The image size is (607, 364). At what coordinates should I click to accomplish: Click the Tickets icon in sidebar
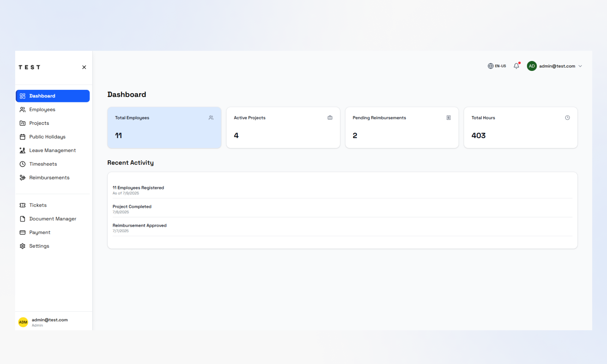(x=22, y=205)
